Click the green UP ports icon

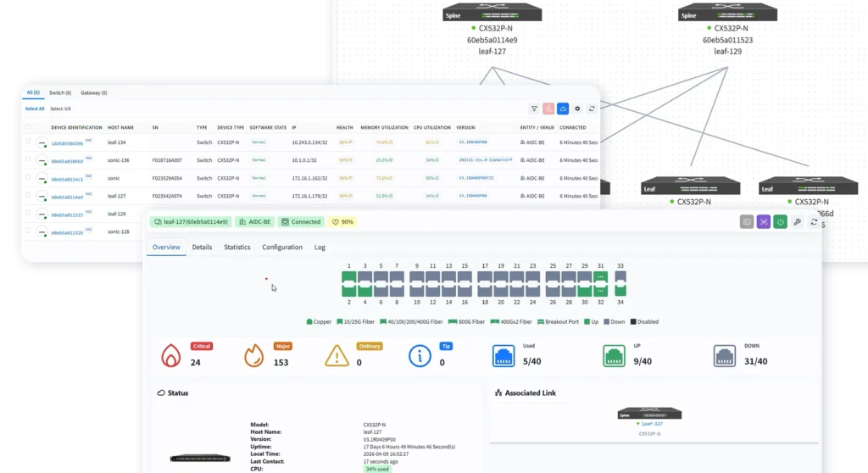coord(614,355)
